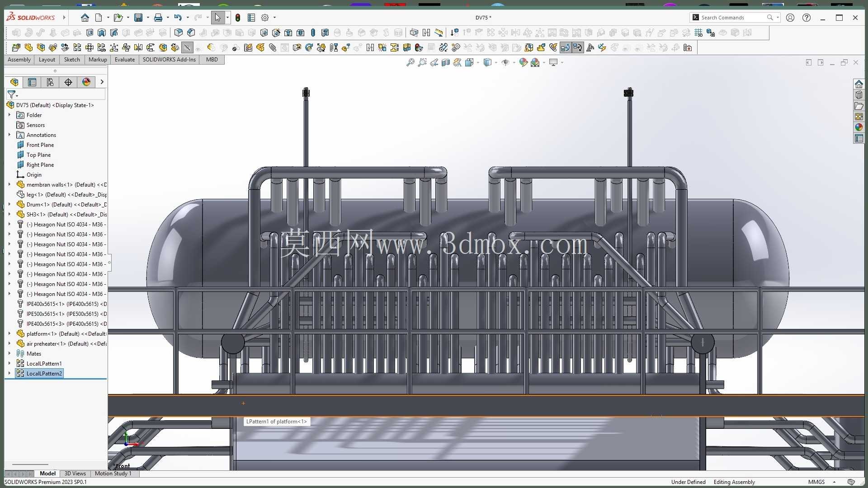Click the Apply Scene icon

pyautogui.click(x=535, y=62)
